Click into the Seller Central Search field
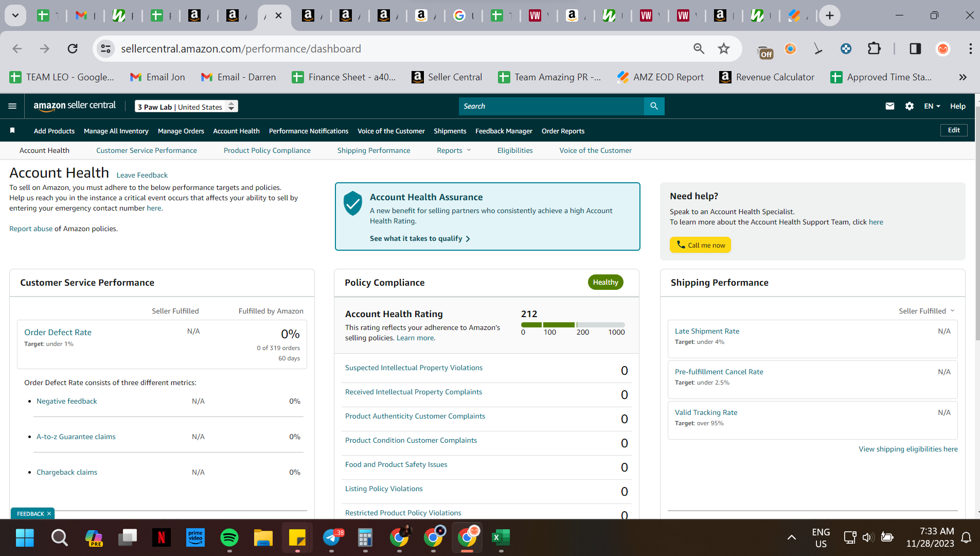This screenshot has width=980, height=556. (551, 106)
